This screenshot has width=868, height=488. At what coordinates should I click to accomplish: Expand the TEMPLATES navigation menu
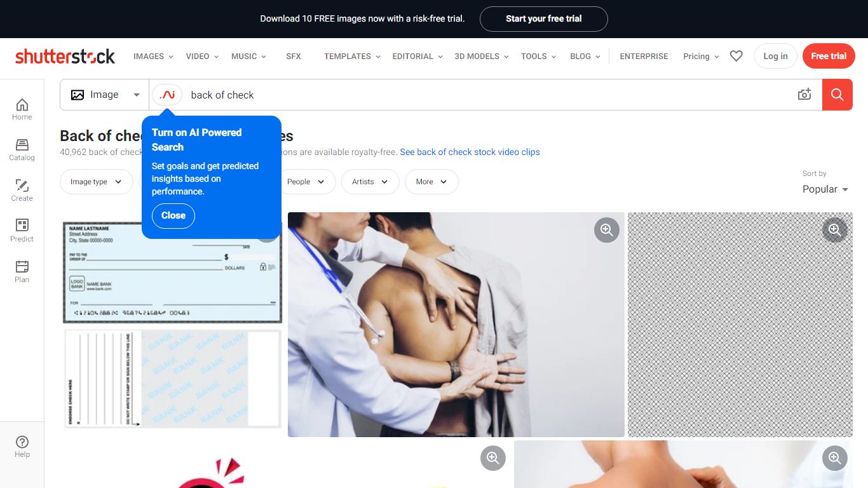[352, 56]
